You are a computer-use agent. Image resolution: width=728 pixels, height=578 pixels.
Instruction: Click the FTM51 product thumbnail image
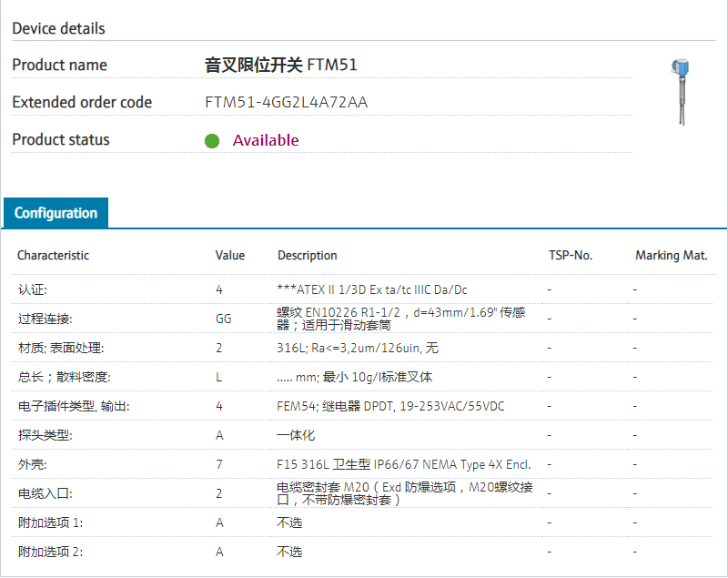click(679, 91)
